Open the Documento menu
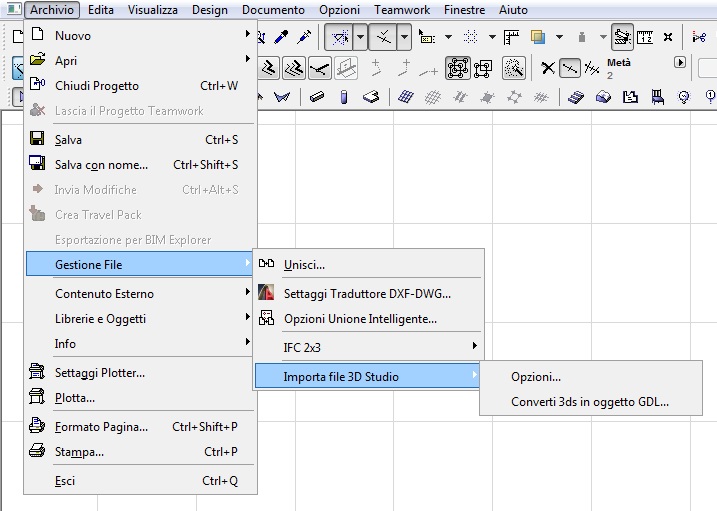The height and width of the screenshot is (511, 717). 273,10
